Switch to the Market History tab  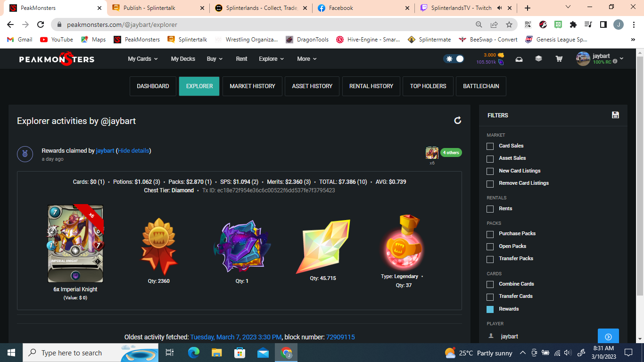(x=252, y=86)
